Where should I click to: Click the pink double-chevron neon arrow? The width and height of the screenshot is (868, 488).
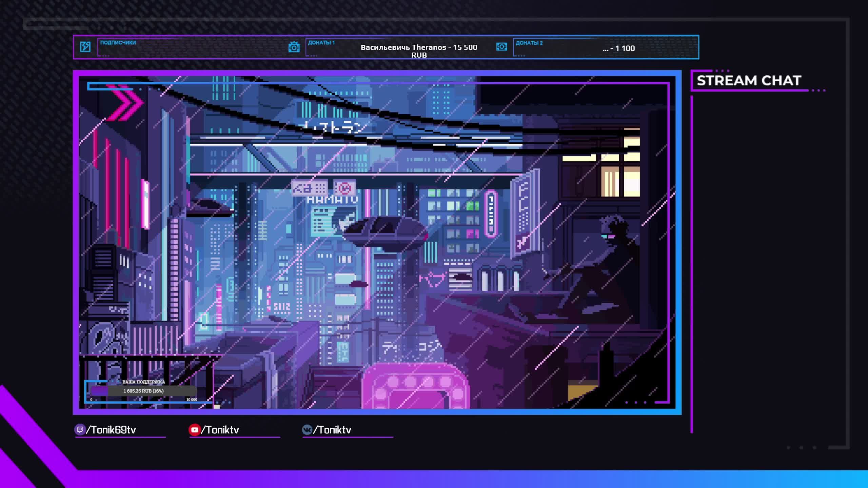coord(125,103)
